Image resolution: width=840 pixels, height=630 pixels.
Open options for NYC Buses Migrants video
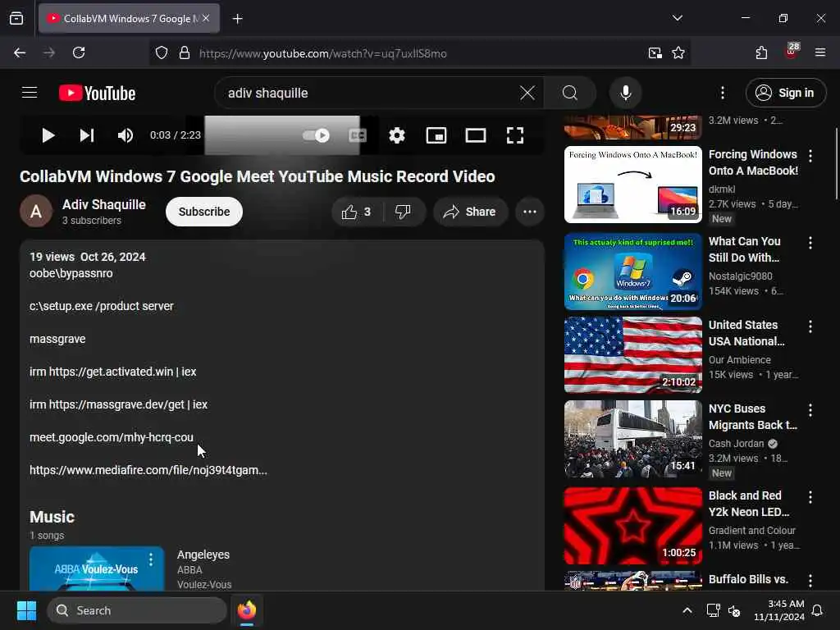pos(810,410)
